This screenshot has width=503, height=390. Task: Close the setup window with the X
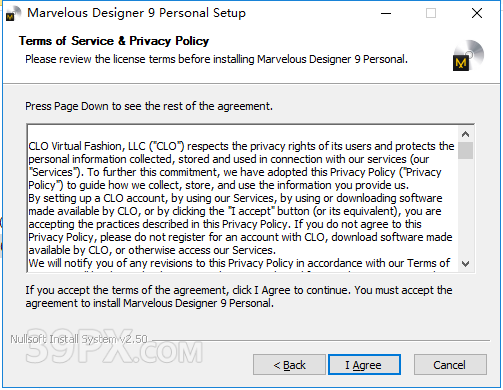click(x=477, y=14)
